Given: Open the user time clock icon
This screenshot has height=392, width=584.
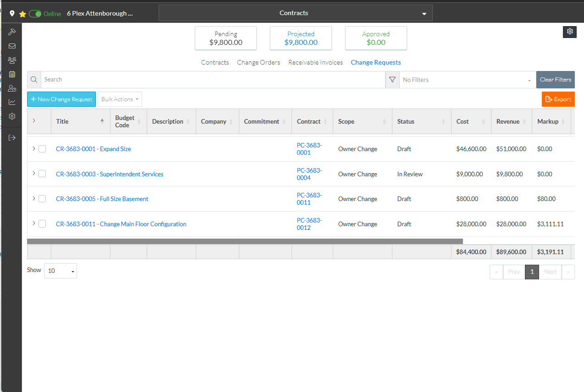Looking at the screenshot, I should click(12, 88).
